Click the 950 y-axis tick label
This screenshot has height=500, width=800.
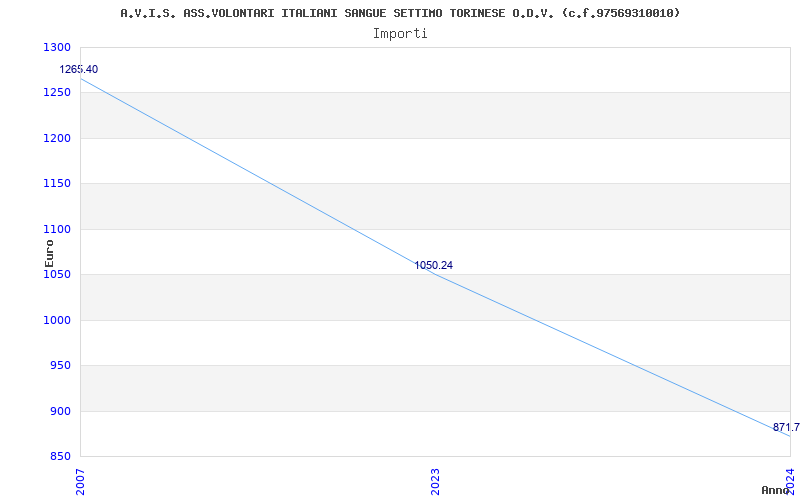click(61, 366)
